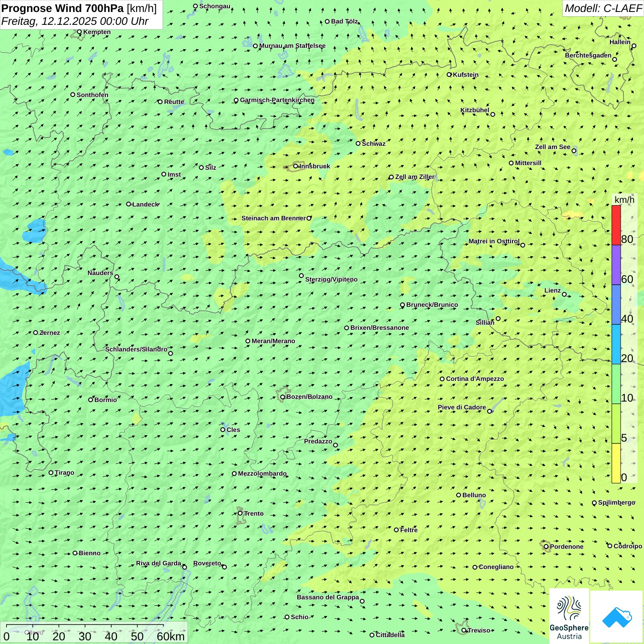Click the 'Zernez' label
The image size is (644, 644).
coord(50,333)
